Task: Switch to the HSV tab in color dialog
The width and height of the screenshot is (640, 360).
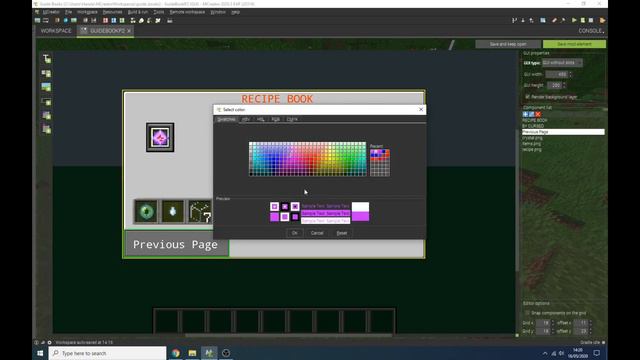Action: pos(246,119)
